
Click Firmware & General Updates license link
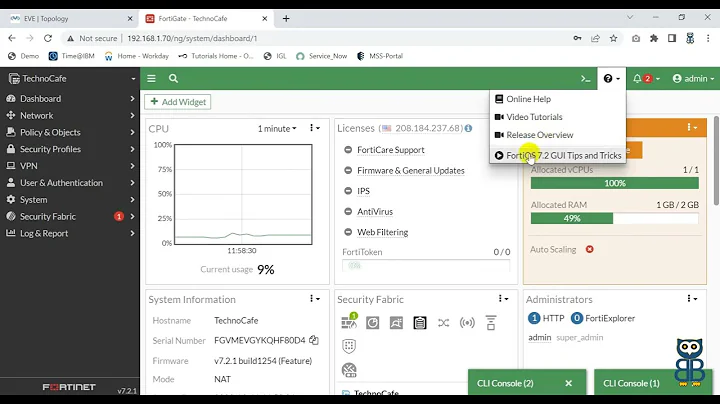click(x=411, y=171)
